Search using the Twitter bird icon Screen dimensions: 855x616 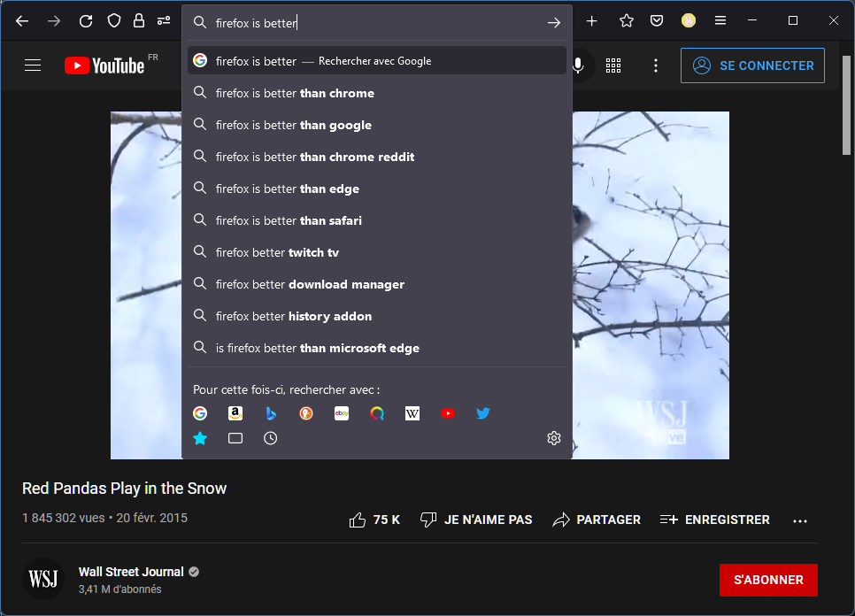(x=483, y=413)
